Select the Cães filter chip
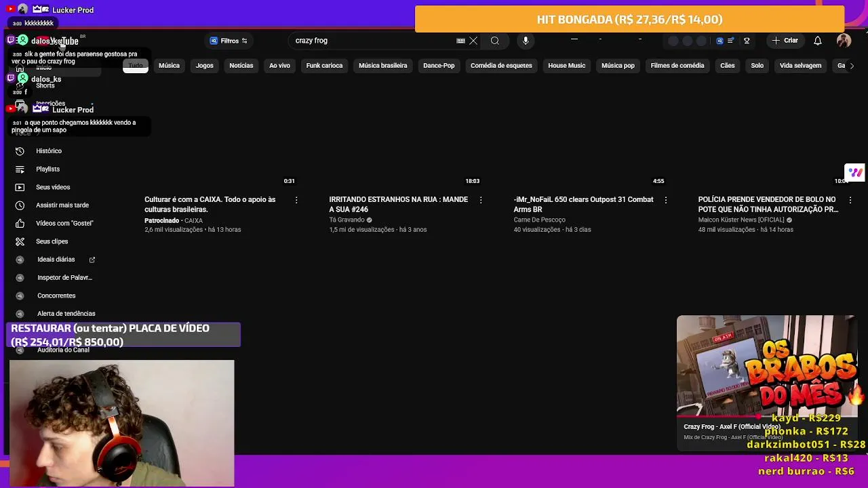 728,66
